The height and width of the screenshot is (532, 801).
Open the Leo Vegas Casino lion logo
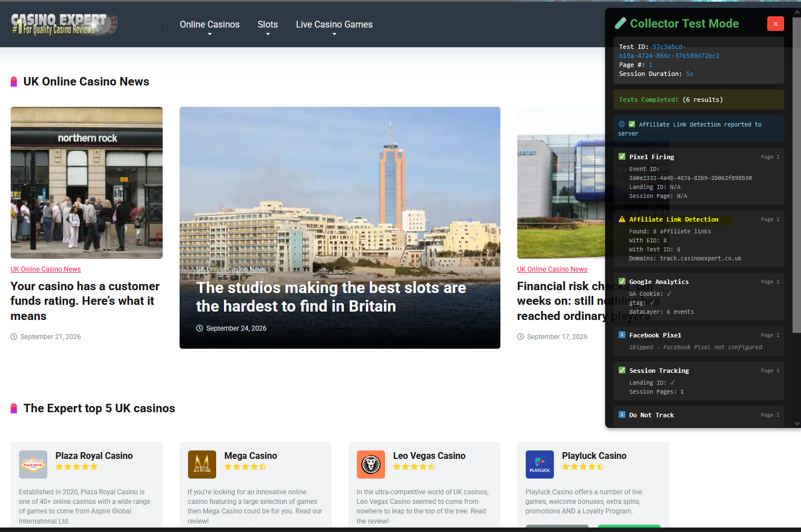point(371,465)
